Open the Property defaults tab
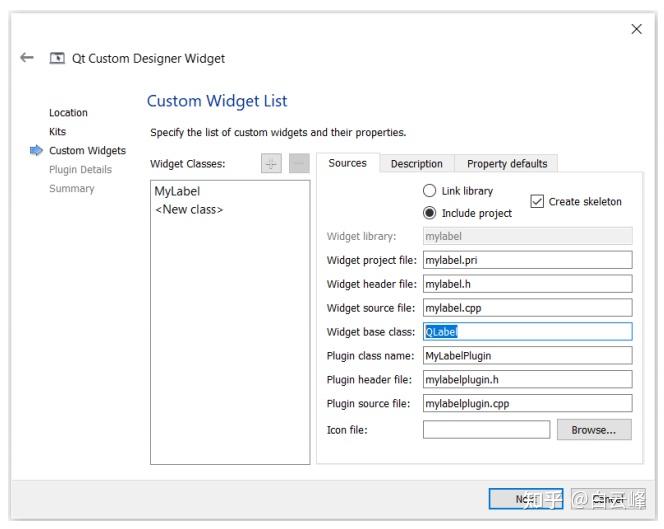Screen dimensions: 664x529 tap(507, 164)
